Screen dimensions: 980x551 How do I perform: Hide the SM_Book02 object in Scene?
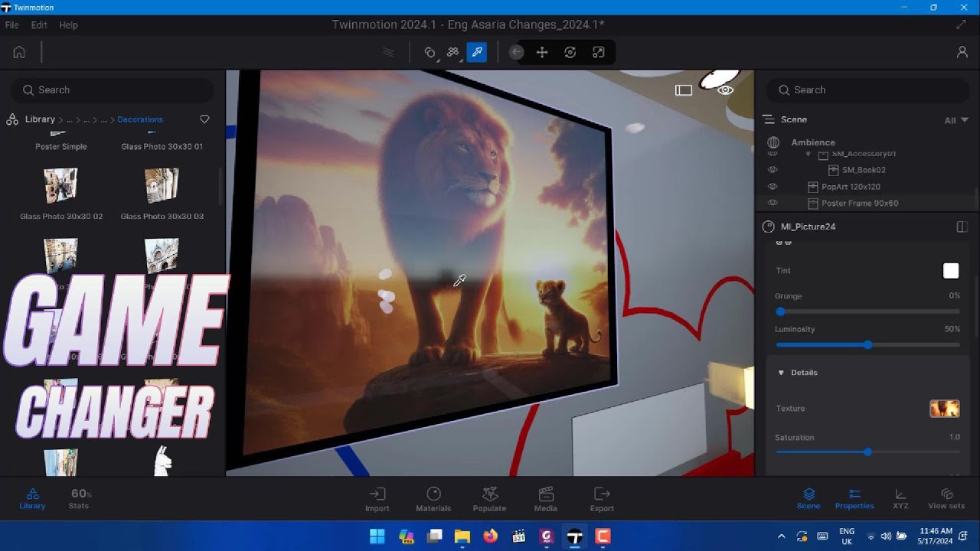(773, 170)
